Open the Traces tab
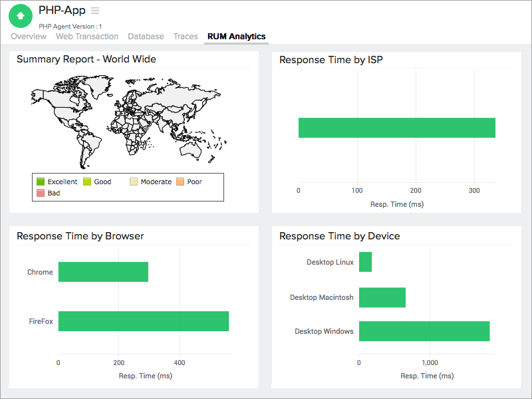 (x=186, y=37)
